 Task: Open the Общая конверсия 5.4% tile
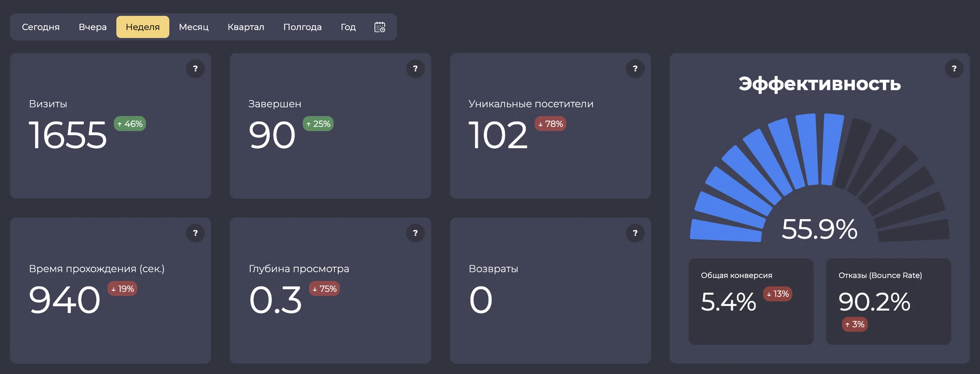pyautogui.click(x=751, y=301)
